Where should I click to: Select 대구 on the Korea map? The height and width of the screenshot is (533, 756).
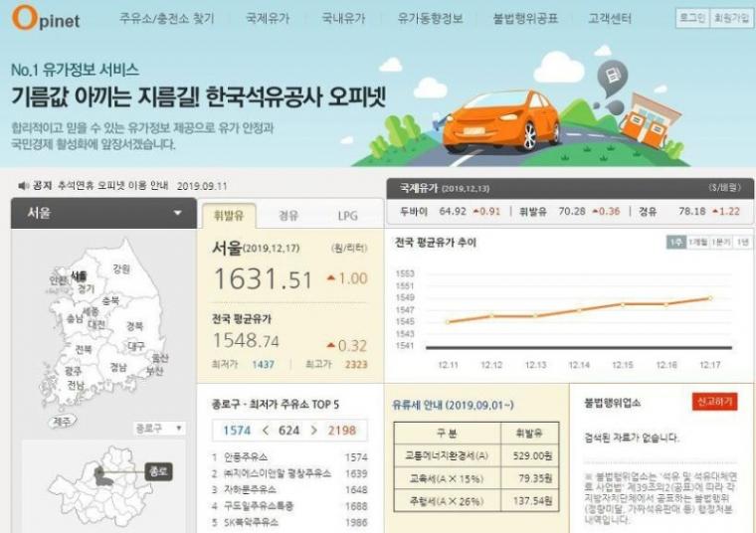click(x=136, y=346)
